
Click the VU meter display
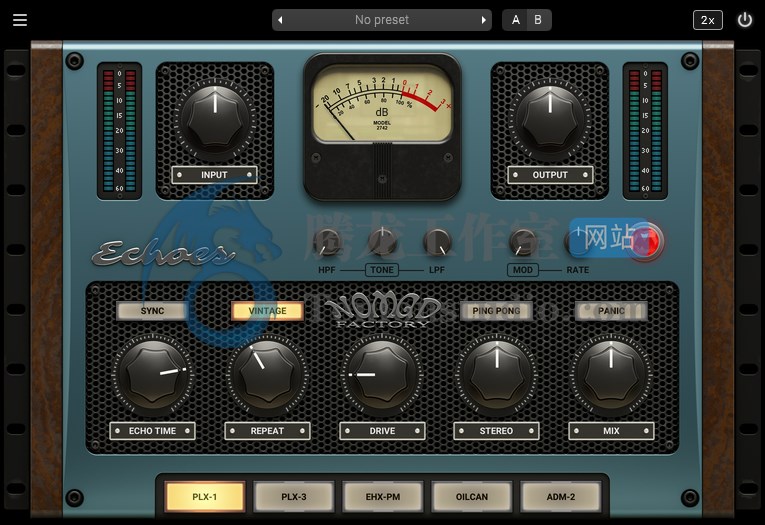click(x=382, y=104)
